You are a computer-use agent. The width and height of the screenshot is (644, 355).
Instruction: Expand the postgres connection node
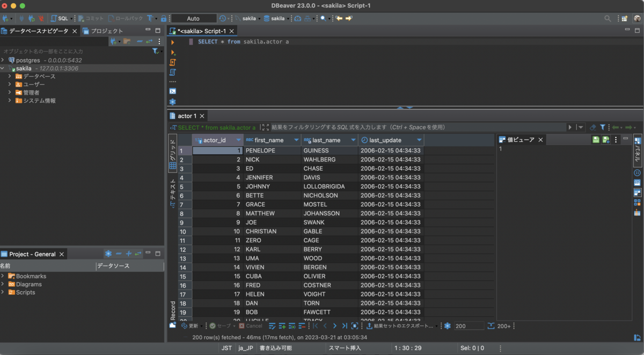3,60
